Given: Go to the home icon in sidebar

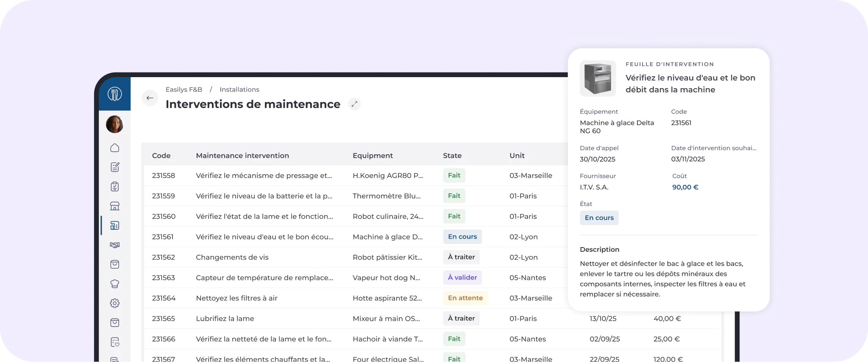Looking at the screenshot, I should (x=114, y=148).
